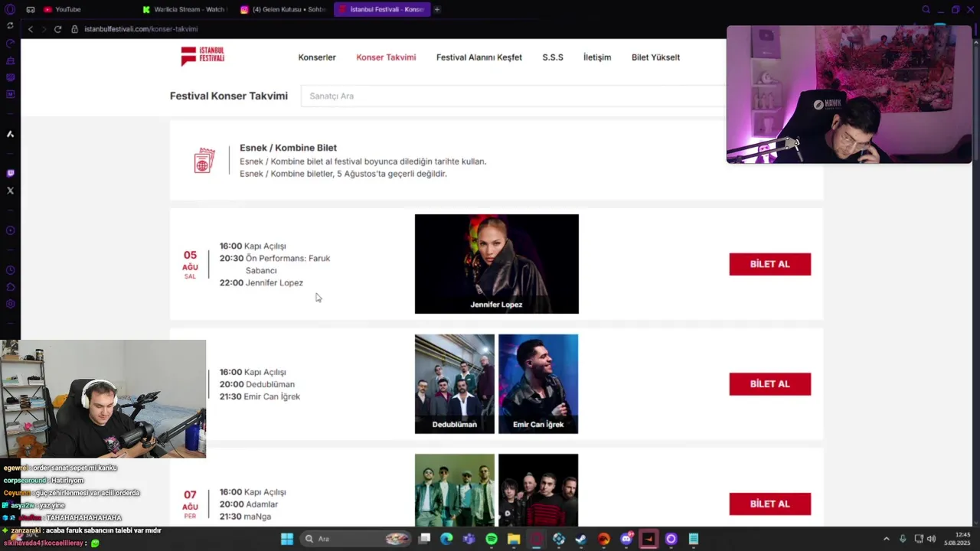Click the Esnek / Kombine ticket icon

tap(204, 161)
